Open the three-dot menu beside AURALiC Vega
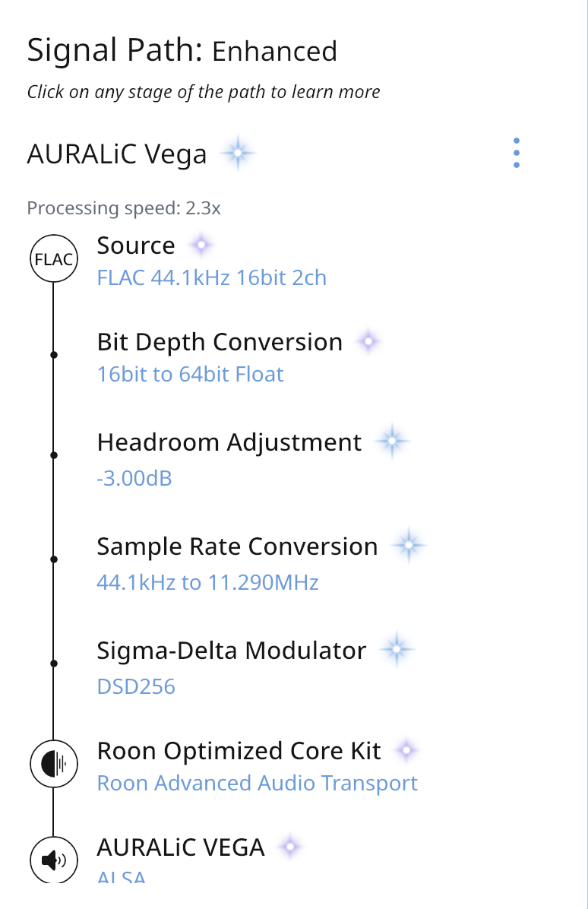Image resolution: width=588 pixels, height=909 pixels. 517,154
